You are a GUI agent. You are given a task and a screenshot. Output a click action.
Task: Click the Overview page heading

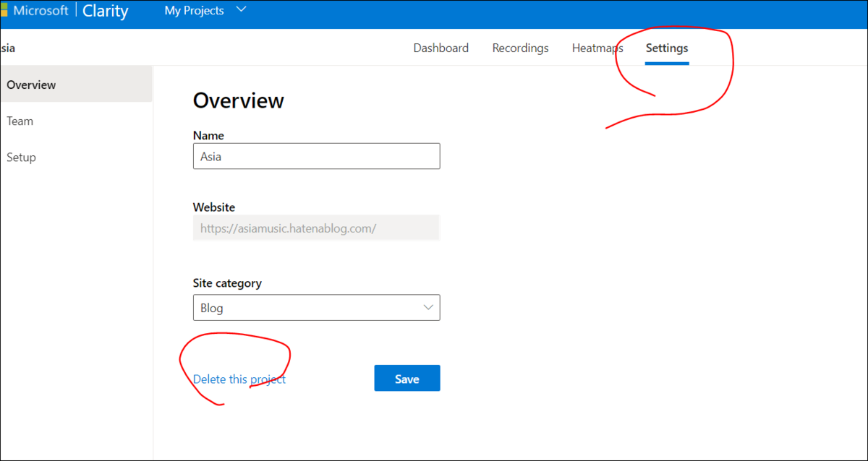(239, 100)
